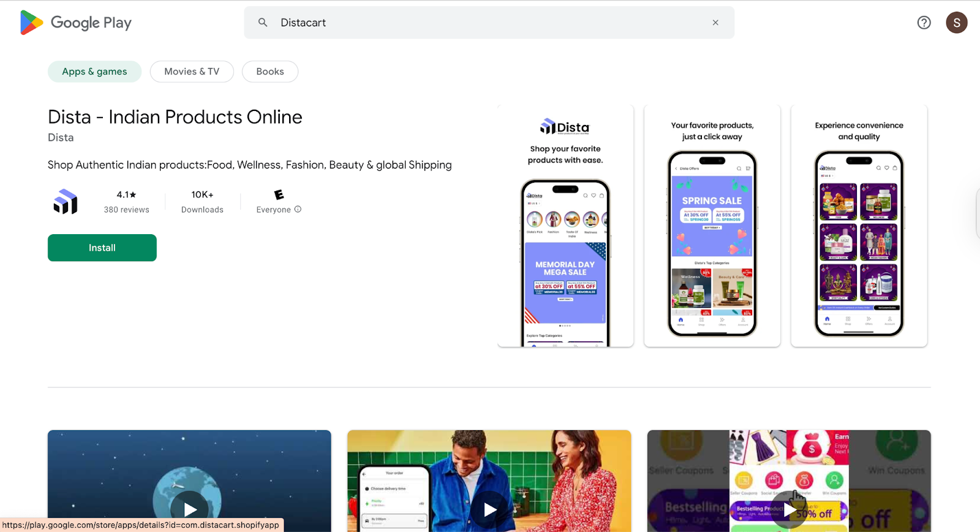This screenshot has height=532, width=980.
Task: Open the help center question icon
Action: point(924,23)
